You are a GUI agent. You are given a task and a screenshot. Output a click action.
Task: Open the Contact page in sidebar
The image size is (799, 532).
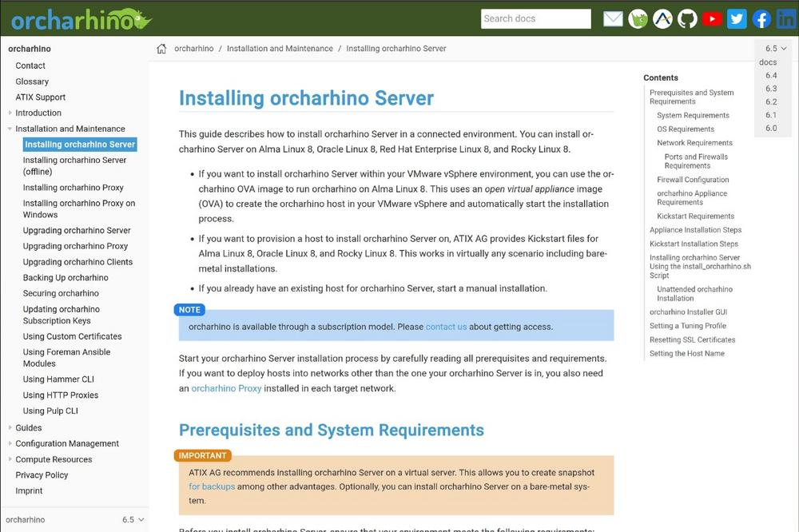tap(30, 66)
